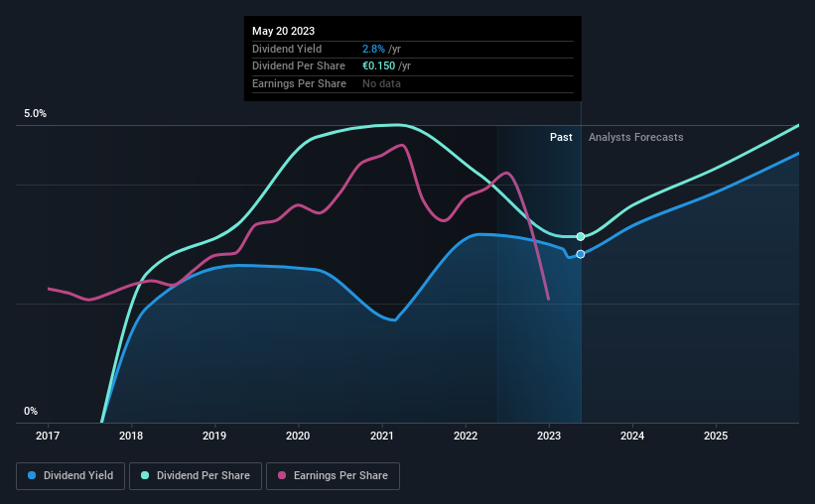Toggle the Dividend Yield legend button
815x504 pixels.
pos(70,475)
